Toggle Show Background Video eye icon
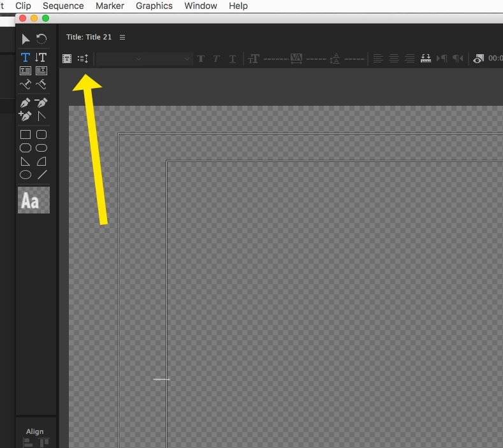The width and height of the screenshot is (503, 448). 478,59
